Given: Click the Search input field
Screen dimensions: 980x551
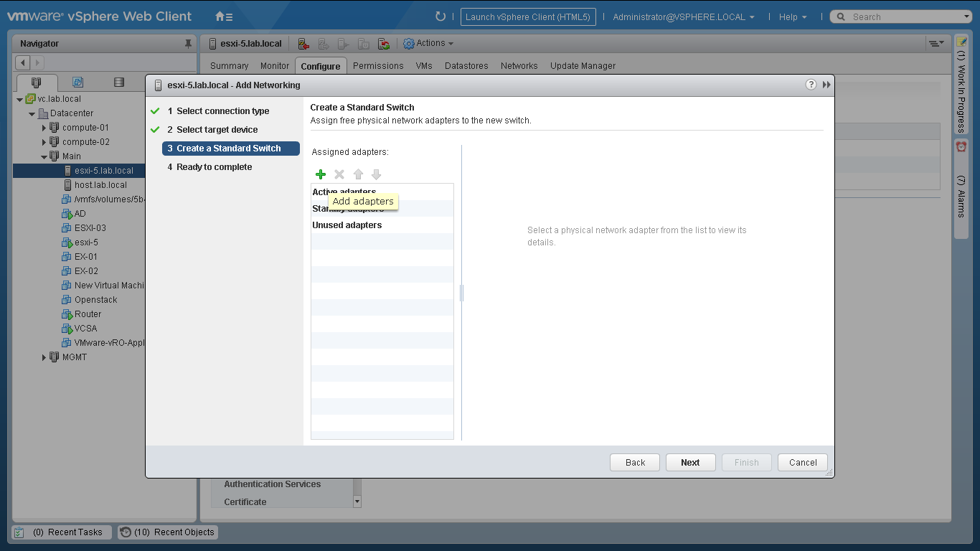Looking at the screenshot, I should coord(905,17).
